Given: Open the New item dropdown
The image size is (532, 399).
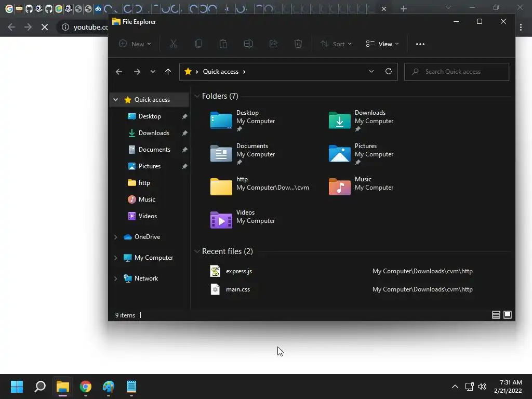Looking at the screenshot, I should [135, 44].
